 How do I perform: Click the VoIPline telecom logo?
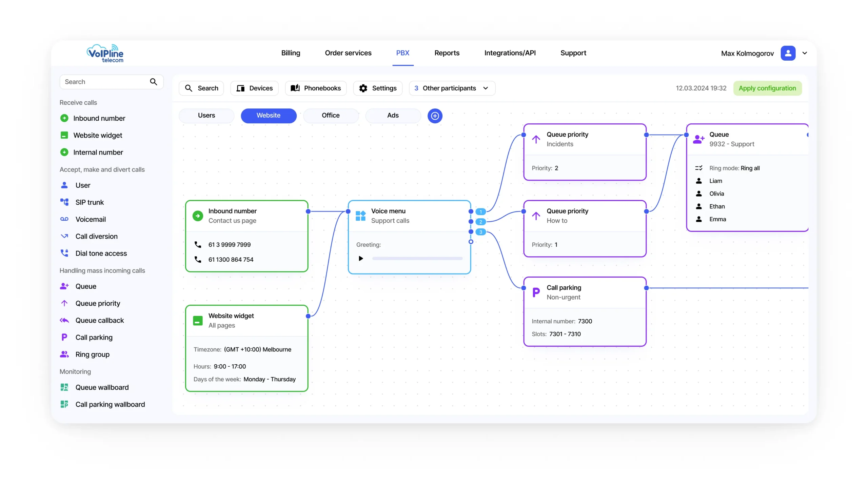point(105,53)
